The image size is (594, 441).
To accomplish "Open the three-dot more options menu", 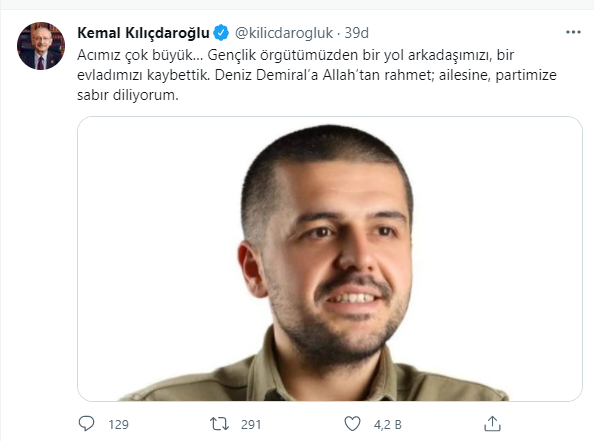I will coord(573,33).
